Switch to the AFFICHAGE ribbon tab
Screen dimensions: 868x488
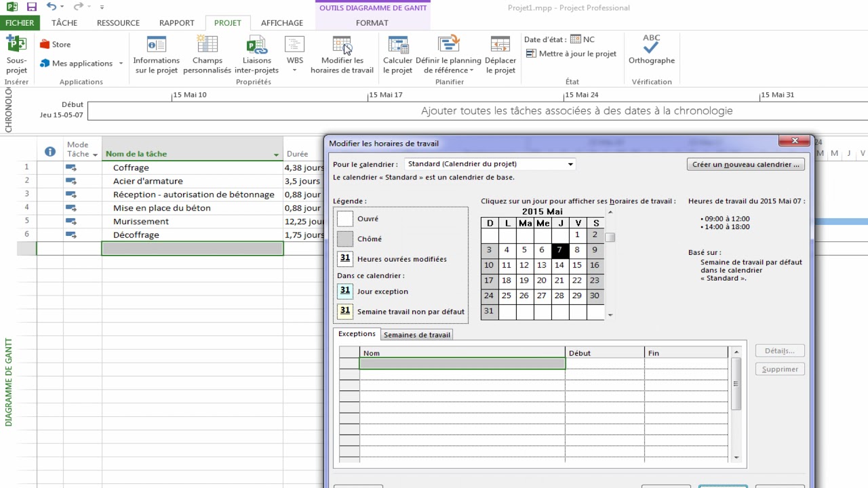click(x=282, y=23)
